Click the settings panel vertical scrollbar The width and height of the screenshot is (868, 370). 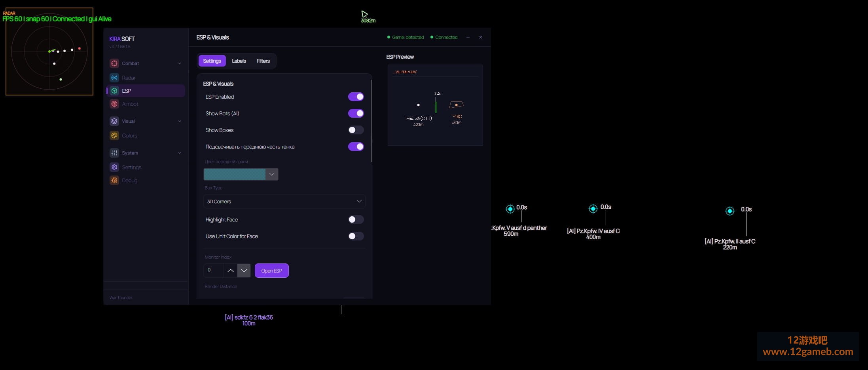(371, 121)
